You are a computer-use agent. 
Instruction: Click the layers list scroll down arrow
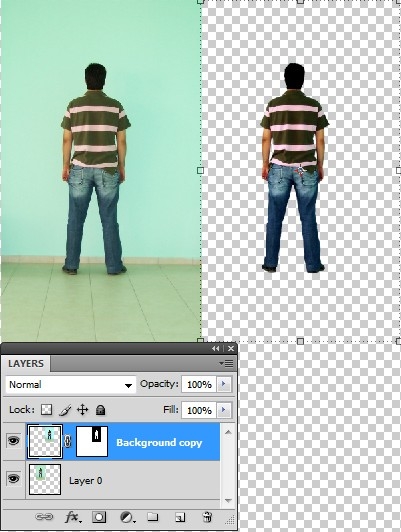click(x=228, y=500)
